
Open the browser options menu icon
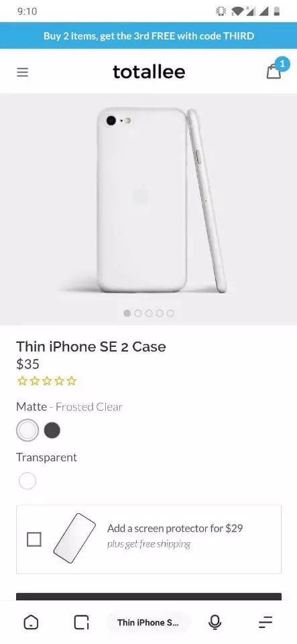[265, 623]
